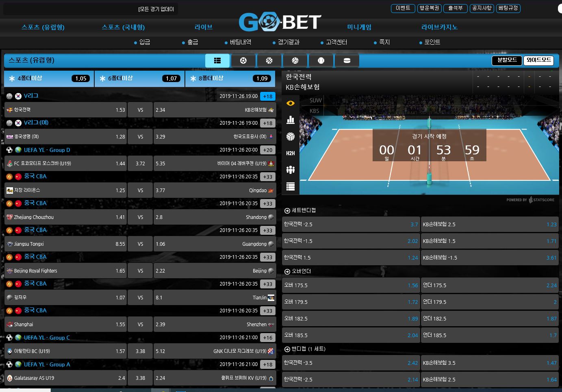The width and height of the screenshot is (562, 392).
Task: Expand +18 markets for 한국전력 V리그 match
Action: 268,96
